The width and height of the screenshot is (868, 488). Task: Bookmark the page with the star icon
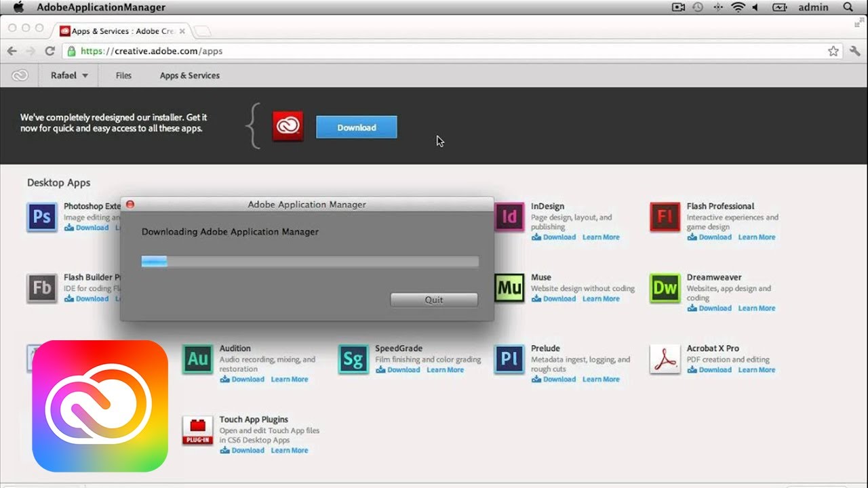click(x=833, y=51)
